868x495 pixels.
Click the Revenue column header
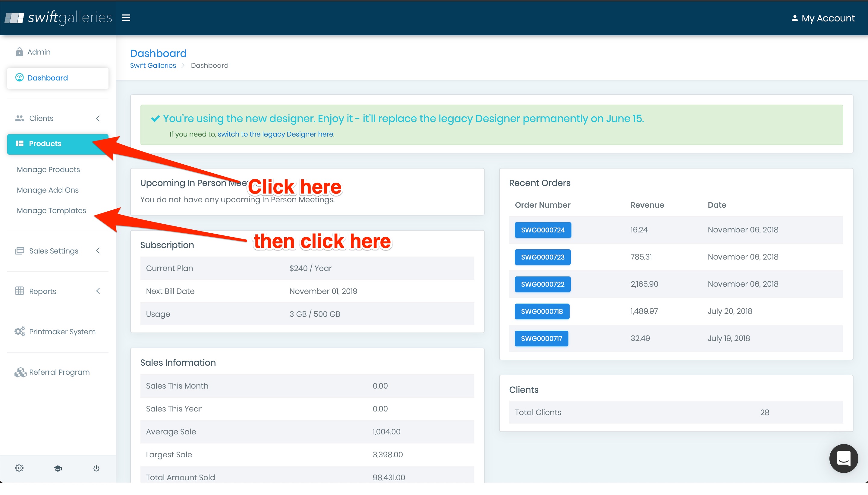[x=647, y=205]
